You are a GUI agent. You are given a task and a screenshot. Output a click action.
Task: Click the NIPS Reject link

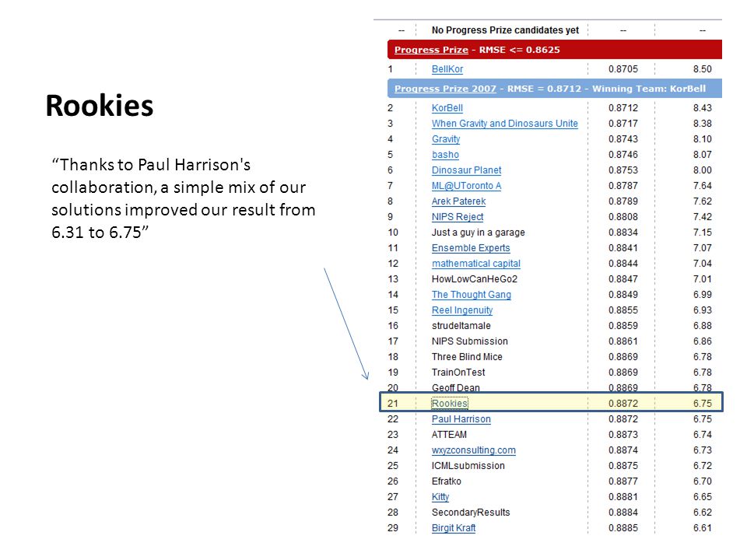point(458,217)
